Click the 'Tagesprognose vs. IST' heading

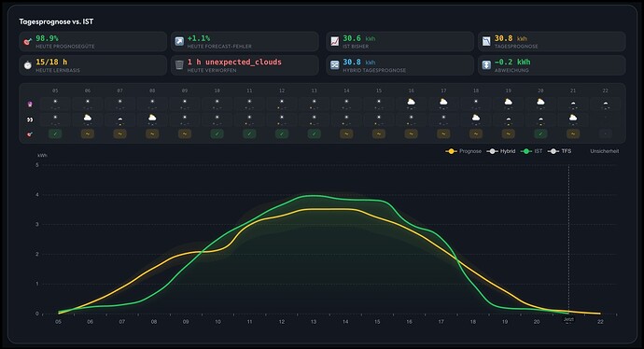click(56, 21)
